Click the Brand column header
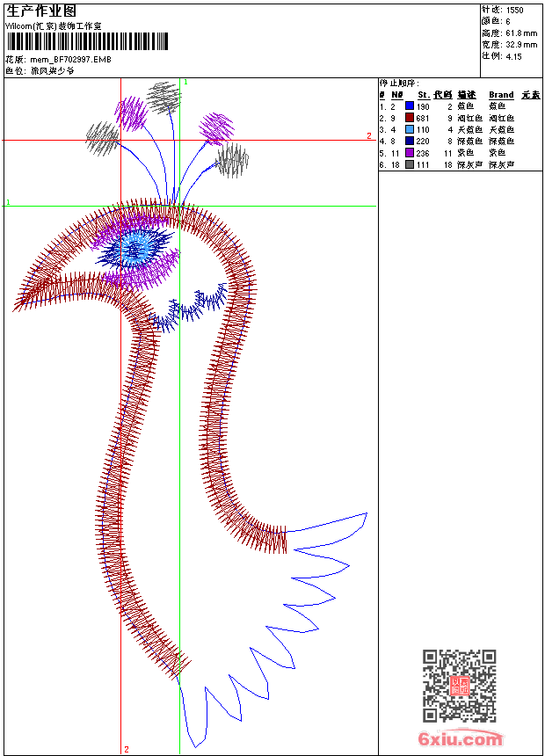The image size is (545, 756). (501, 94)
